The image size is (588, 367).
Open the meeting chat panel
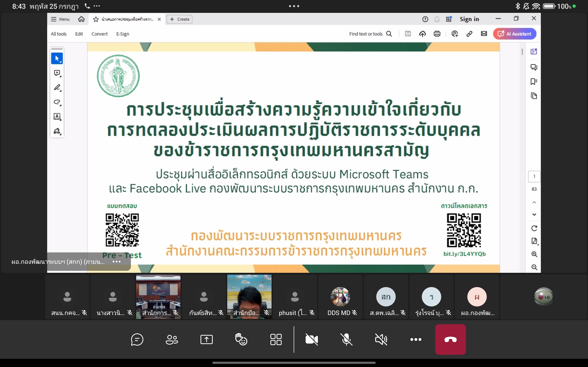(137, 339)
